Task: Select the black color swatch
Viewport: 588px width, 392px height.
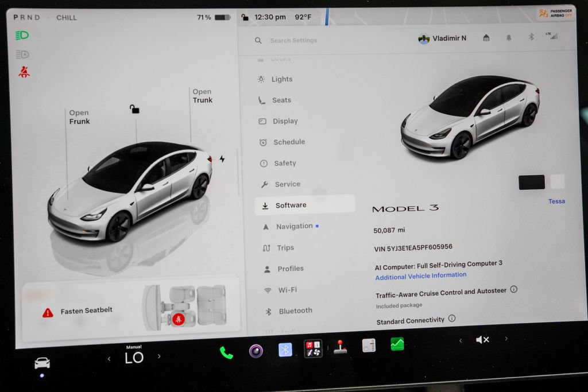Action: pos(531,182)
